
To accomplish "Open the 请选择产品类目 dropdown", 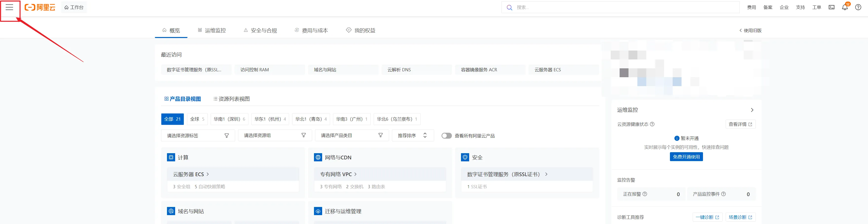I will (x=351, y=135).
